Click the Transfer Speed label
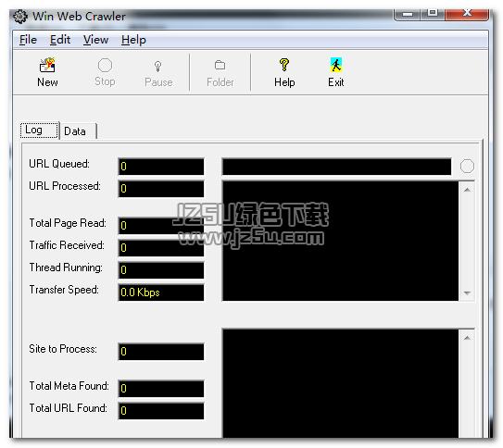 click(x=64, y=290)
